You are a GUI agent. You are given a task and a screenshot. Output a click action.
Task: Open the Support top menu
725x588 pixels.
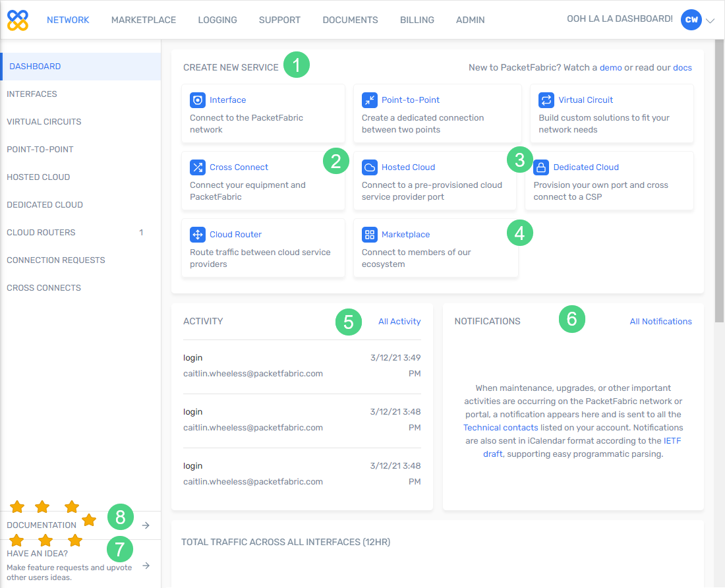(x=279, y=20)
